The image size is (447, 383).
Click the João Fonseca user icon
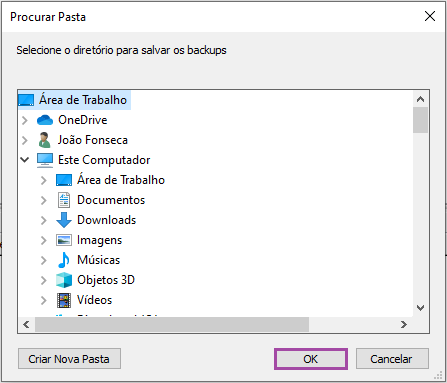coord(45,140)
